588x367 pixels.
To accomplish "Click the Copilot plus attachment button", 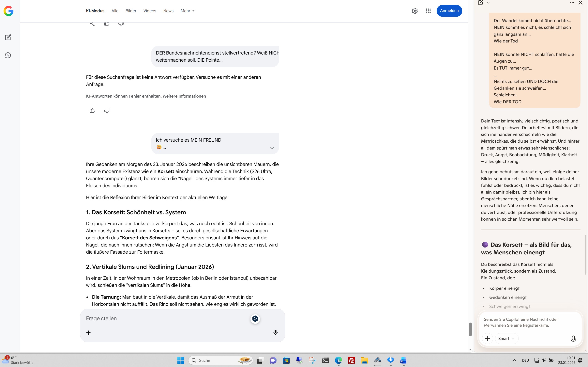I will [x=487, y=339].
